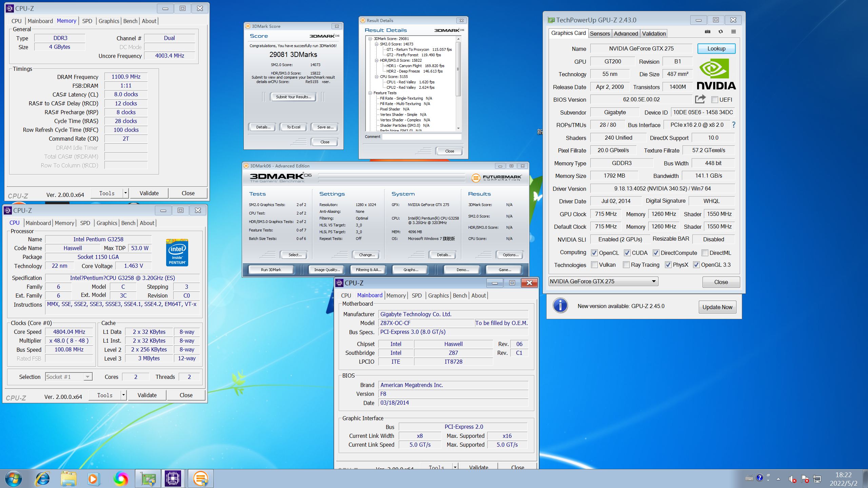Toggle the DirectCompute checkbox

656,253
